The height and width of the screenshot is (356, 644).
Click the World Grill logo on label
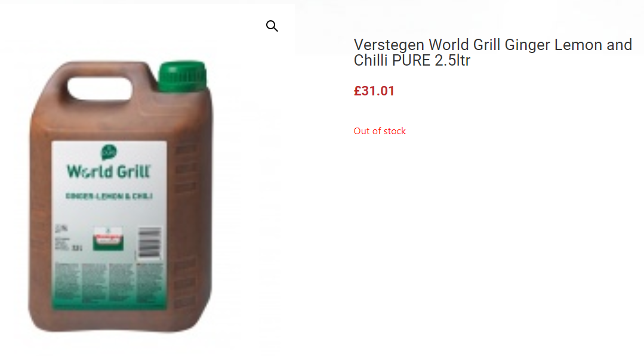point(109,171)
